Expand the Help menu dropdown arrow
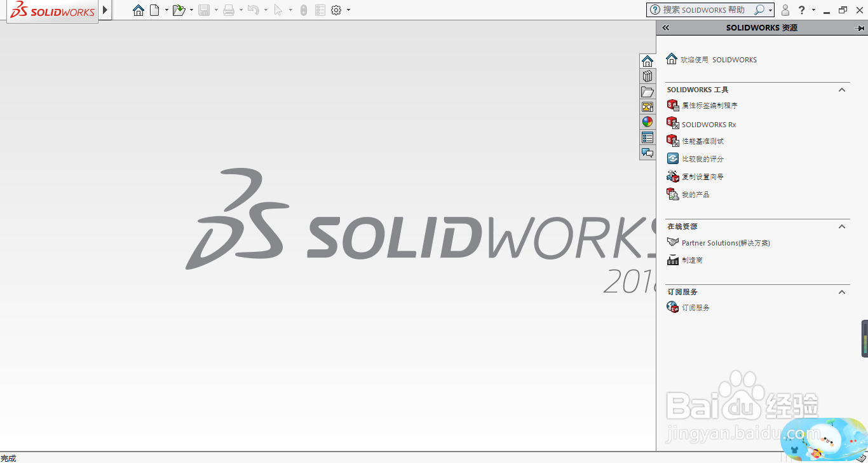The image size is (868, 463). [x=813, y=10]
